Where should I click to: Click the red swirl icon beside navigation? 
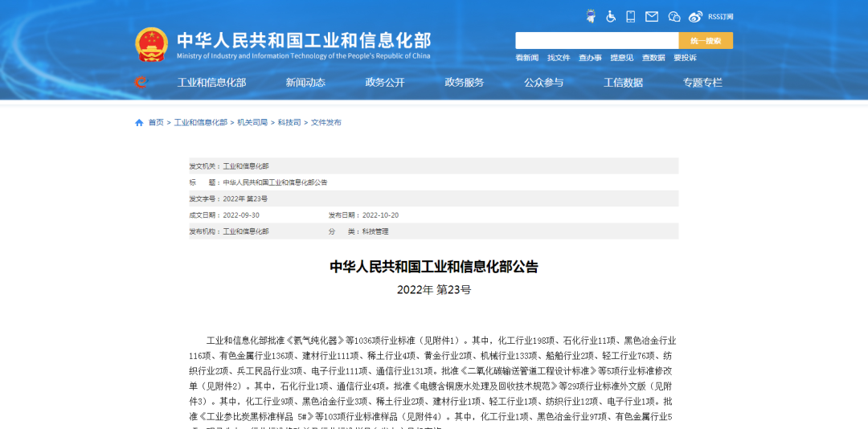point(141,83)
